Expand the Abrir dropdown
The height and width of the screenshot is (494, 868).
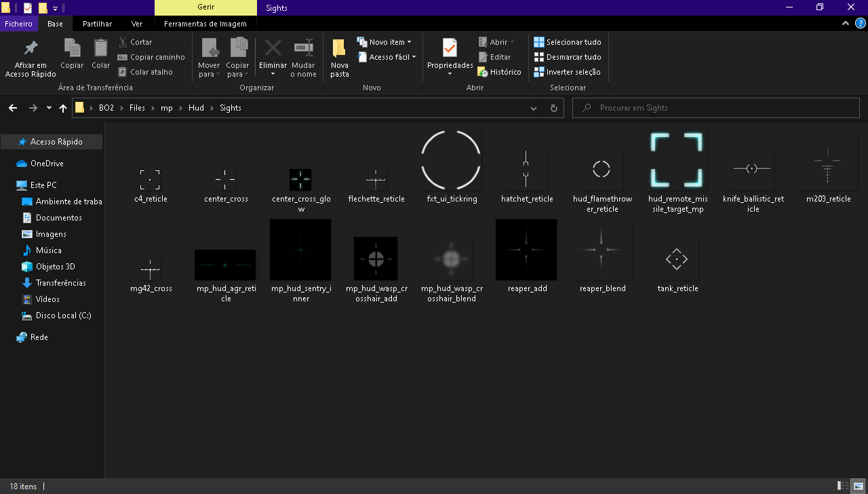496,42
